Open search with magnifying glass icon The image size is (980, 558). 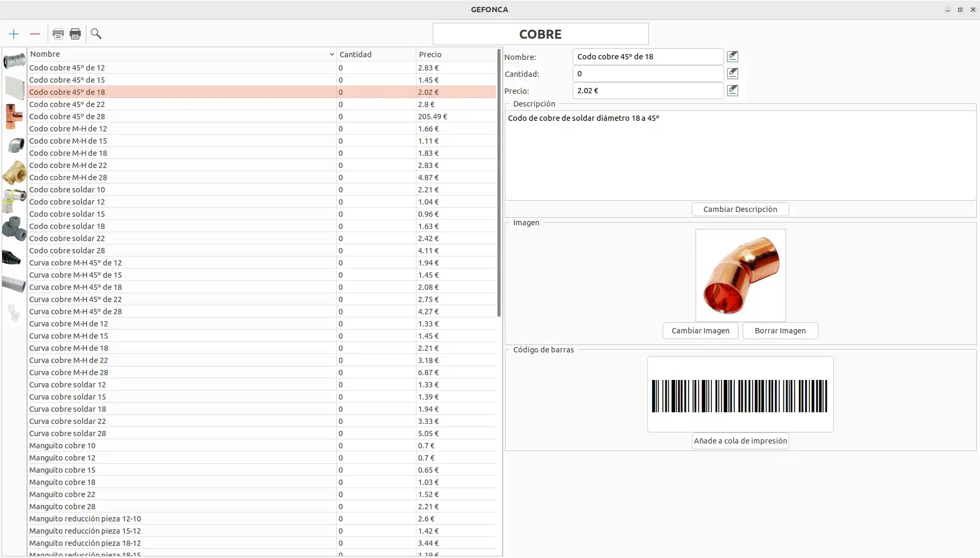coord(96,34)
